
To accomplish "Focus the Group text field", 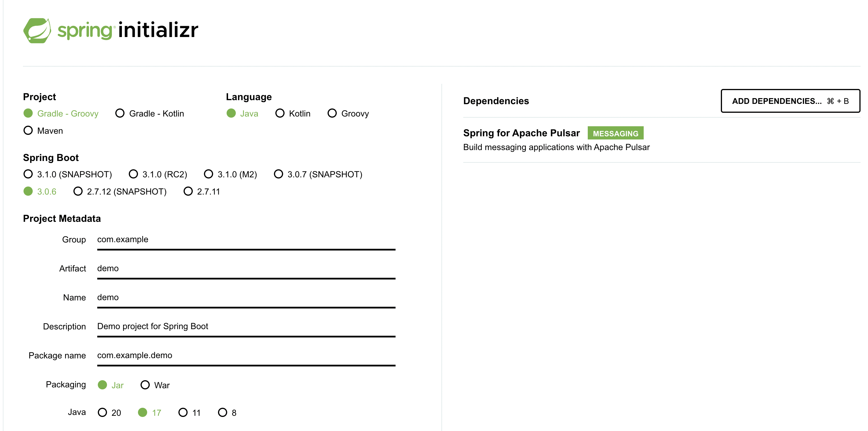I will pos(246,240).
